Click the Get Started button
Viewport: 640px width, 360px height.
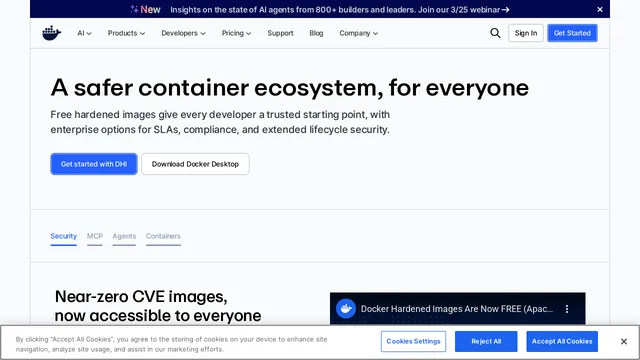click(572, 33)
